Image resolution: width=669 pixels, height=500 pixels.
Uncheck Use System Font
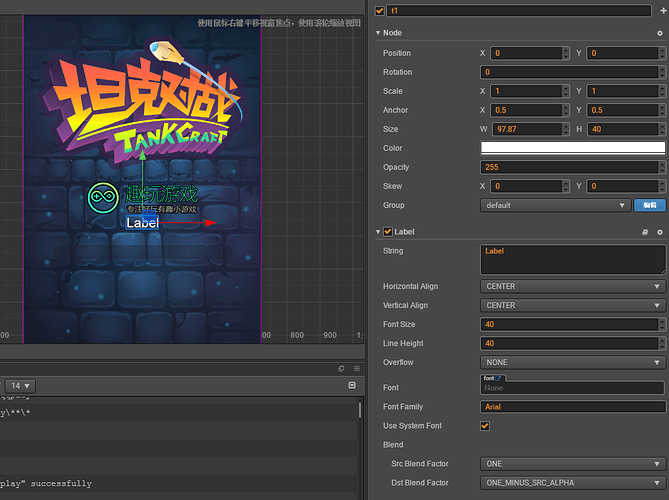click(485, 426)
